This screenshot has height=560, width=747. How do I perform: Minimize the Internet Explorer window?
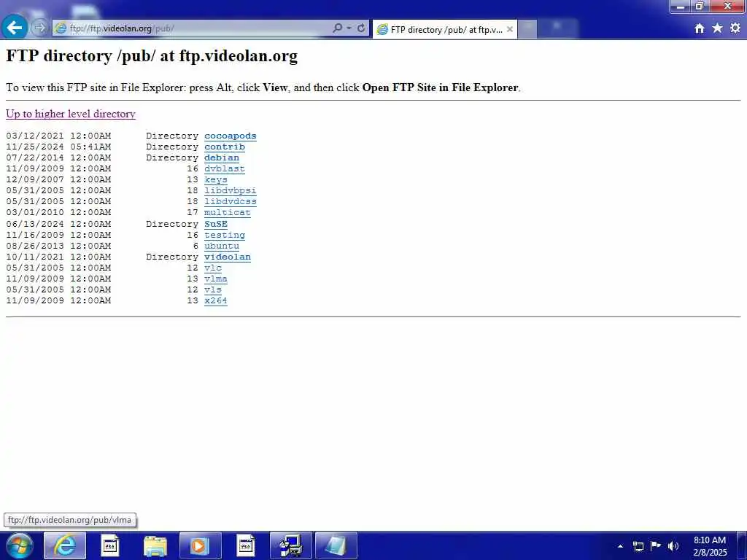[x=681, y=6]
